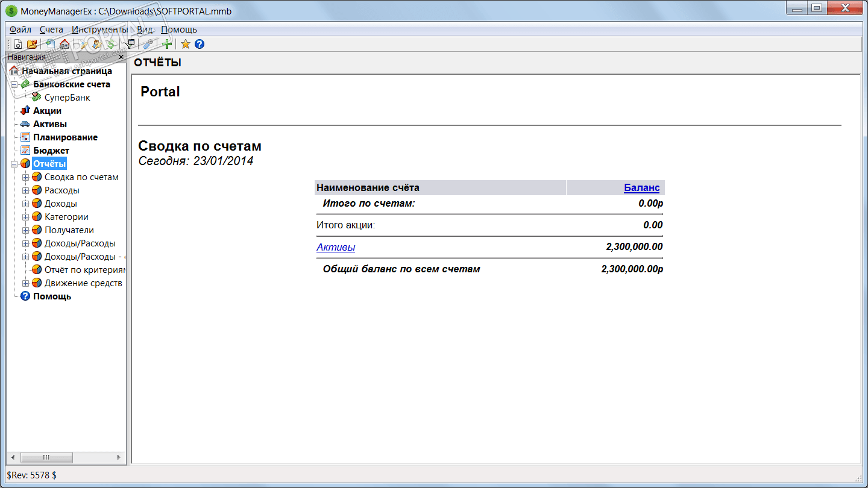Image resolution: width=868 pixels, height=488 pixels.
Task: Click the 'Итого акции:' row label
Action: pyautogui.click(x=346, y=225)
